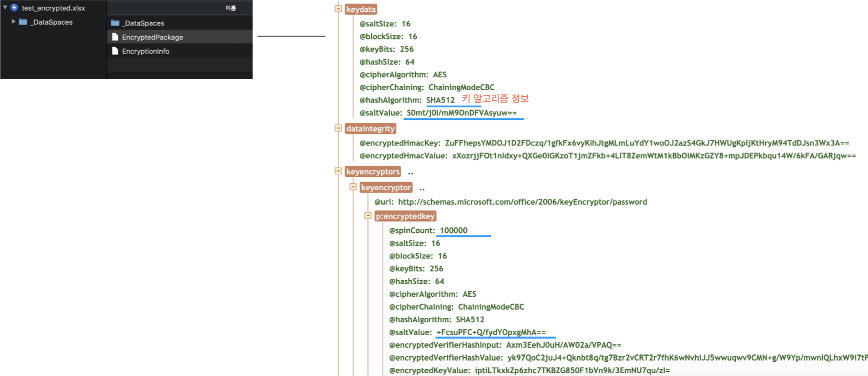
Task: Collapse the test_encrypted.xlsx tree node
Action: tap(5, 8)
